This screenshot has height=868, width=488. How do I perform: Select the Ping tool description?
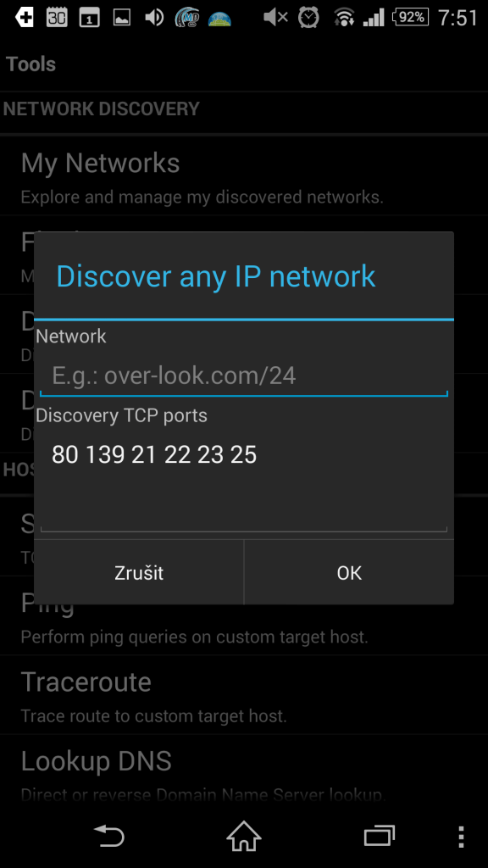click(194, 637)
